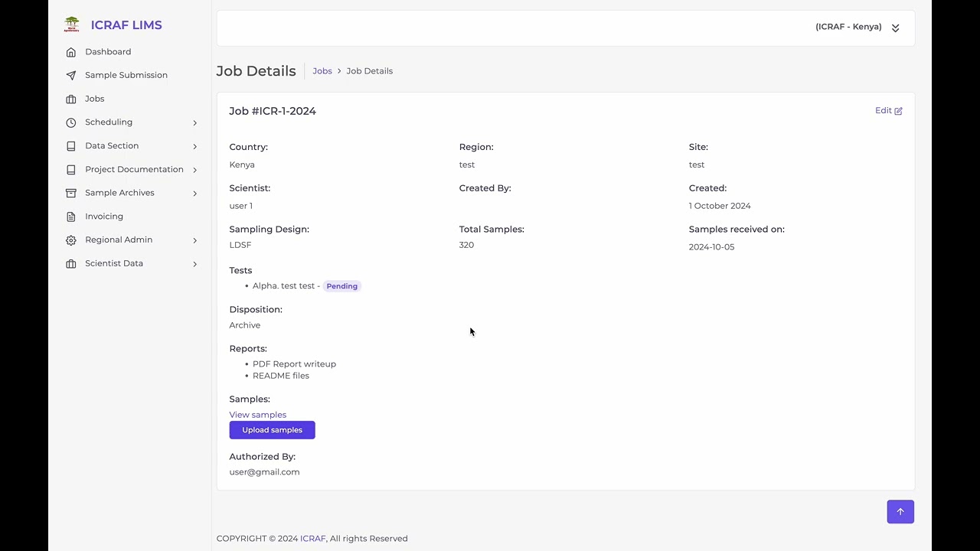Select Jobs in the sidebar

[94, 99]
